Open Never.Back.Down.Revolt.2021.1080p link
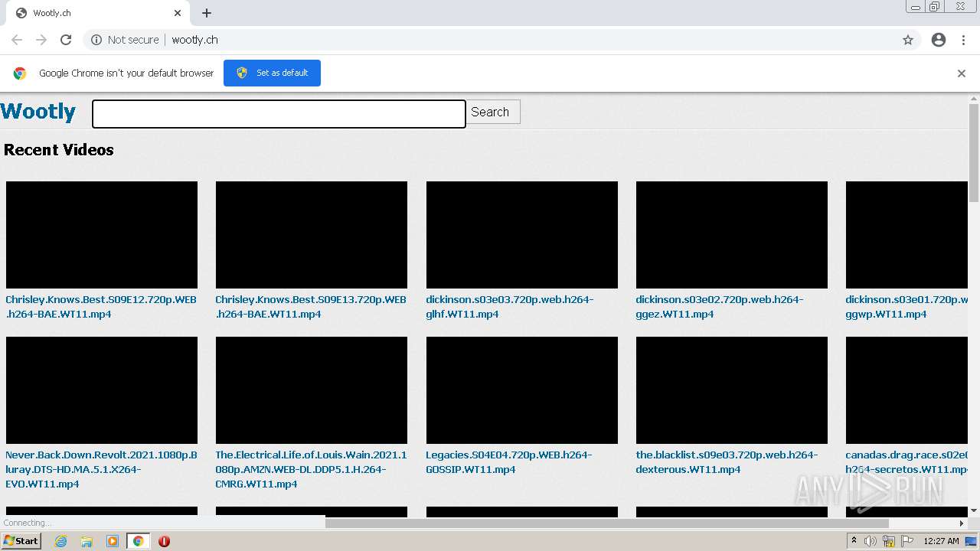The height and width of the screenshot is (551, 980). tap(101, 469)
